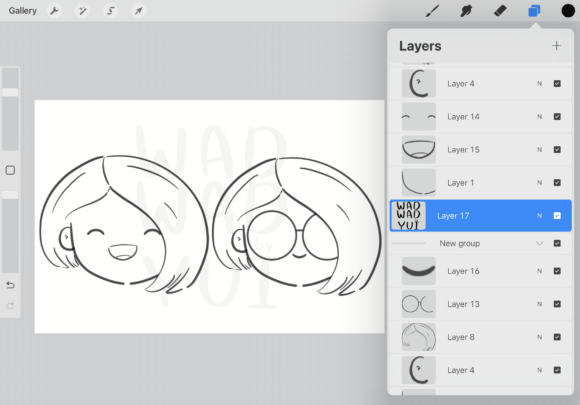Select the Eraser tool

point(500,11)
